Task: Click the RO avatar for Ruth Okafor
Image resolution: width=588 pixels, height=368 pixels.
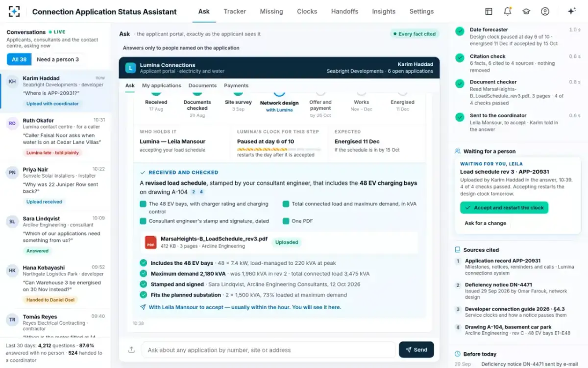Action: [x=12, y=124]
